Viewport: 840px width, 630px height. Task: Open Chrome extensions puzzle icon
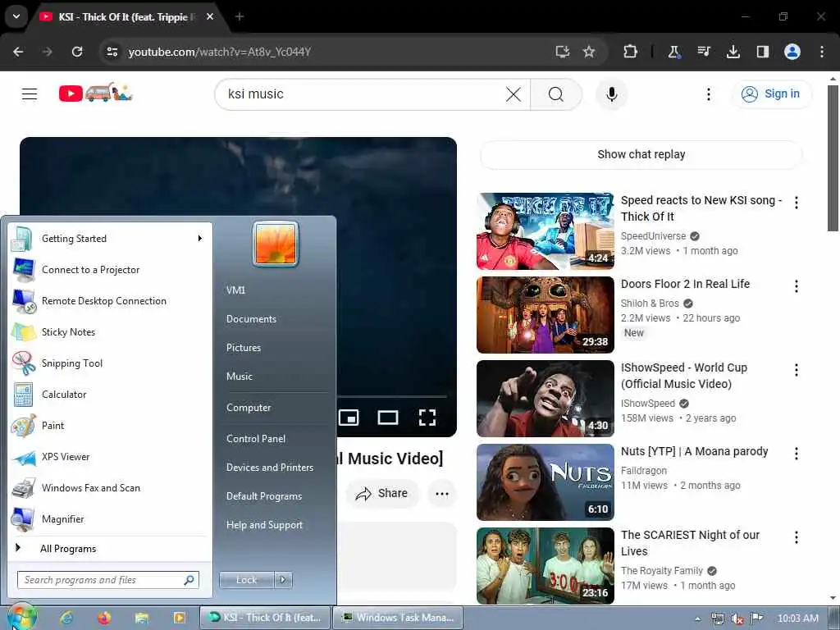[630, 52]
